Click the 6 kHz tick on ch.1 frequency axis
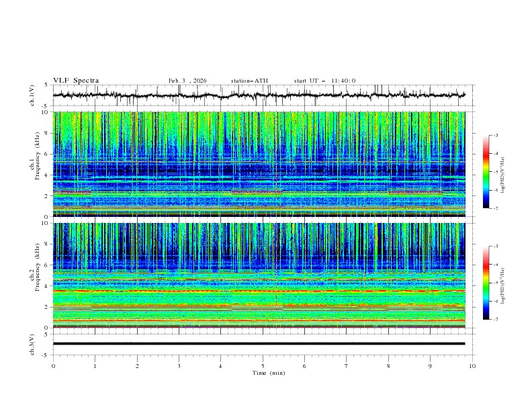 click(x=47, y=154)
